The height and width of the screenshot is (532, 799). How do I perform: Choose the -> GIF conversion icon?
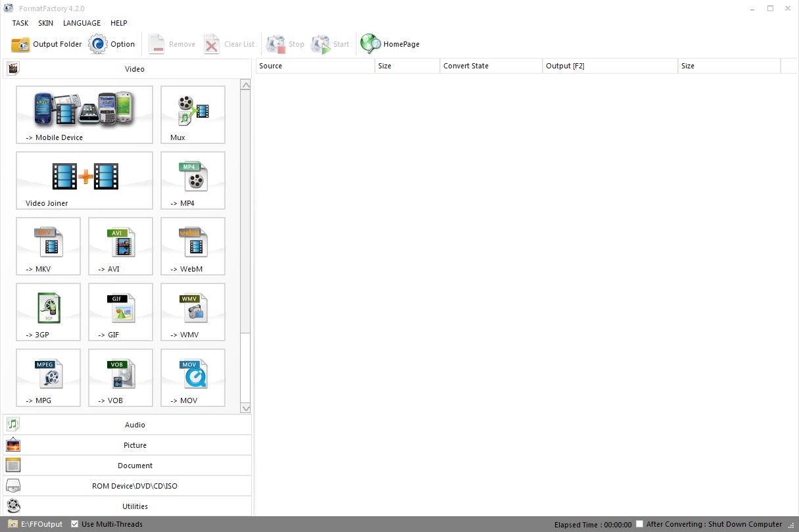pyautogui.click(x=120, y=312)
